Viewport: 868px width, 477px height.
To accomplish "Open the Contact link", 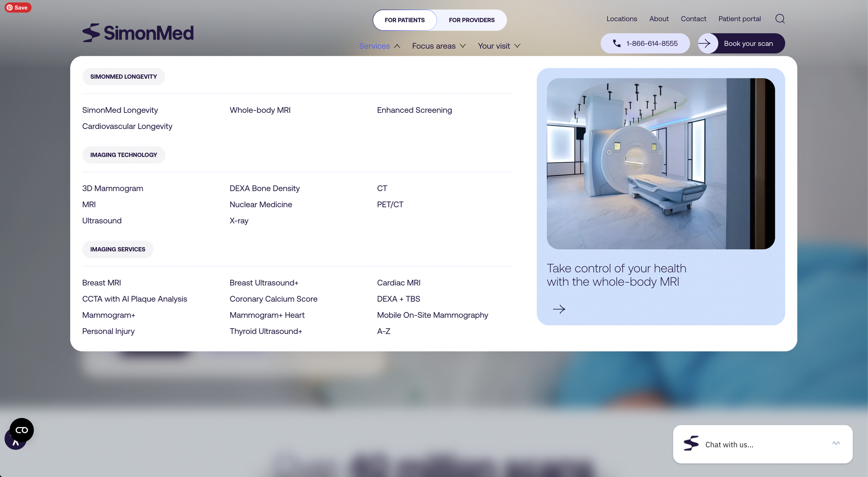I will click(693, 19).
